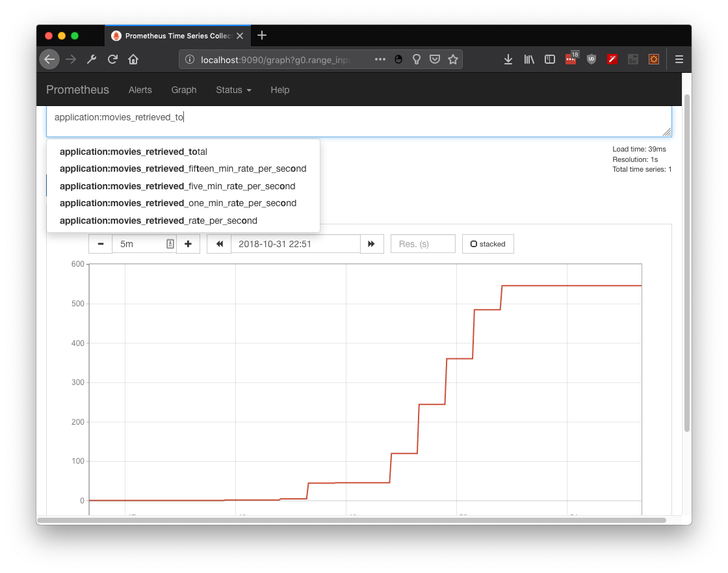Open the uBlock Origin shield icon
This screenshot has height=573, width=728.
591,59
